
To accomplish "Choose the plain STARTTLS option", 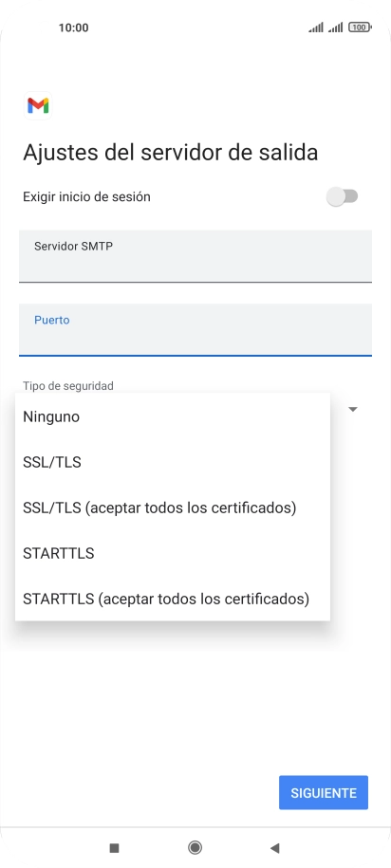I will [173, 553].
